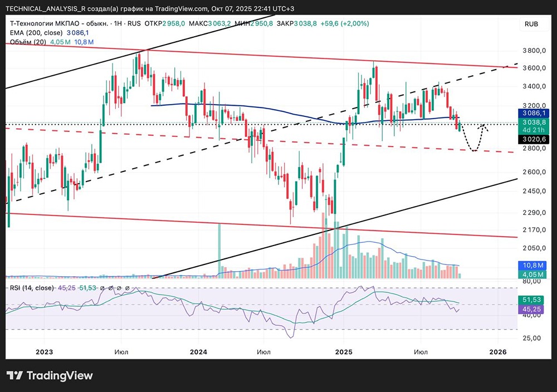Click the RSI (14, close) indicator label
This screenshot has height=392, width=557.
pos(31,288)
